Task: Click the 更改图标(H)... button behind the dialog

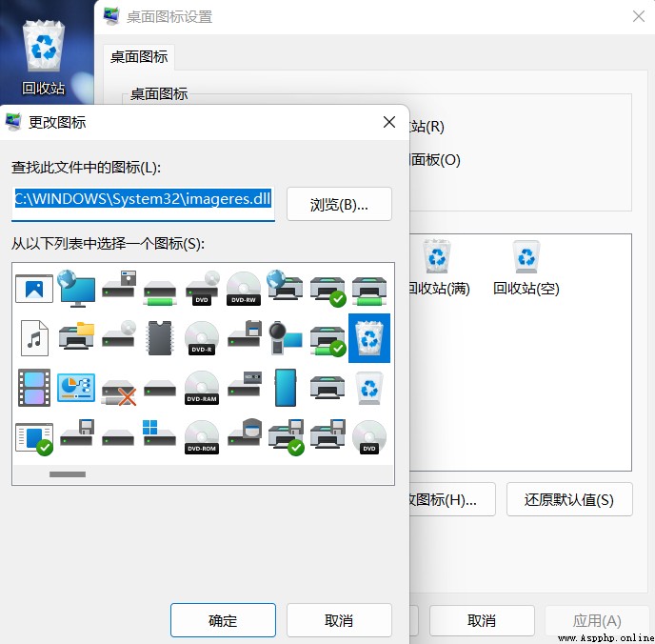Action: coord(452,499)
